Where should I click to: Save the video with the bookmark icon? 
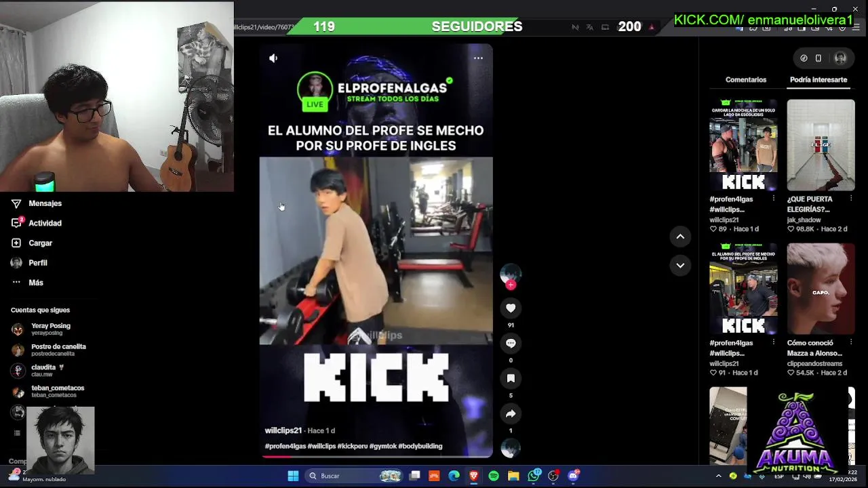coord(511,378)
